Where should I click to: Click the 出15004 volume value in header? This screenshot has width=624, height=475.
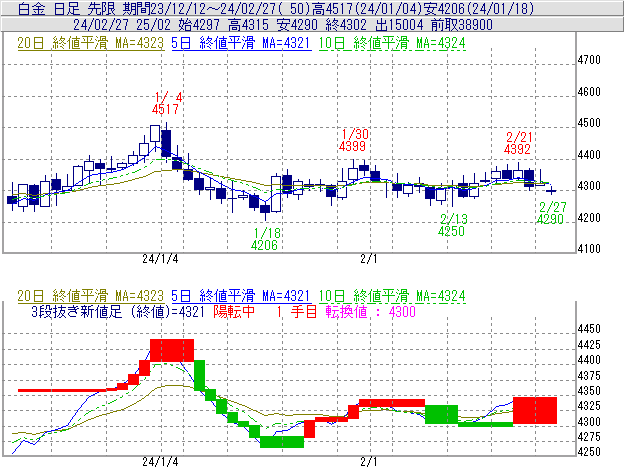[x=399, y=25]
